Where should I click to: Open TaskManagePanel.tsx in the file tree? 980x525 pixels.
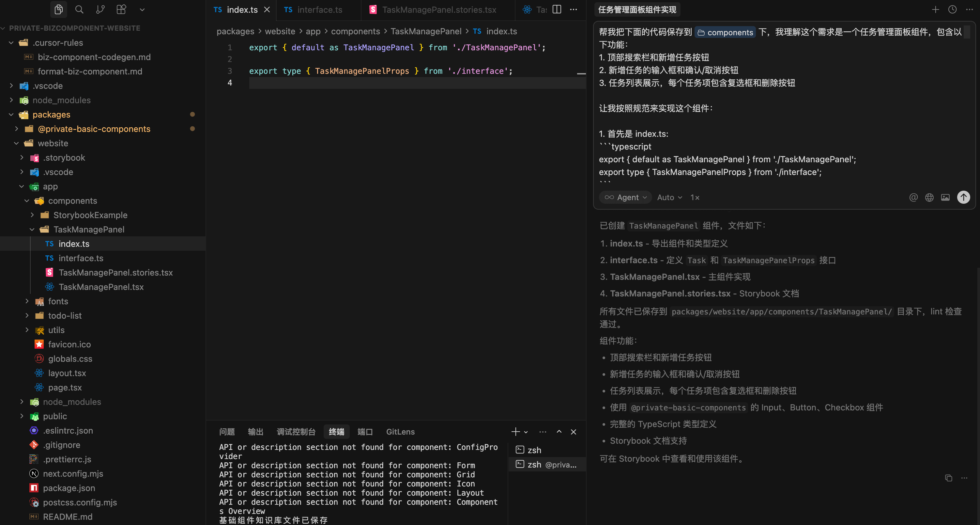[101, 287]
